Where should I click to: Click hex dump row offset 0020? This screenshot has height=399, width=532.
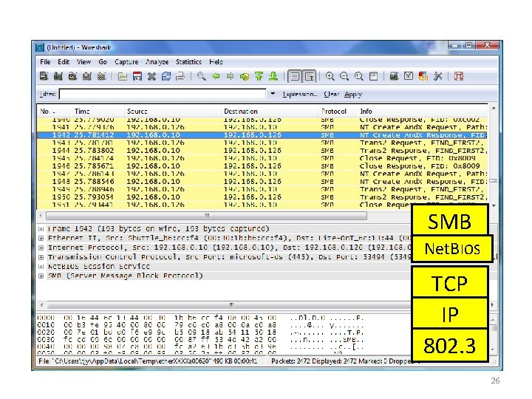pyautogui.click(x=200, y=332)
